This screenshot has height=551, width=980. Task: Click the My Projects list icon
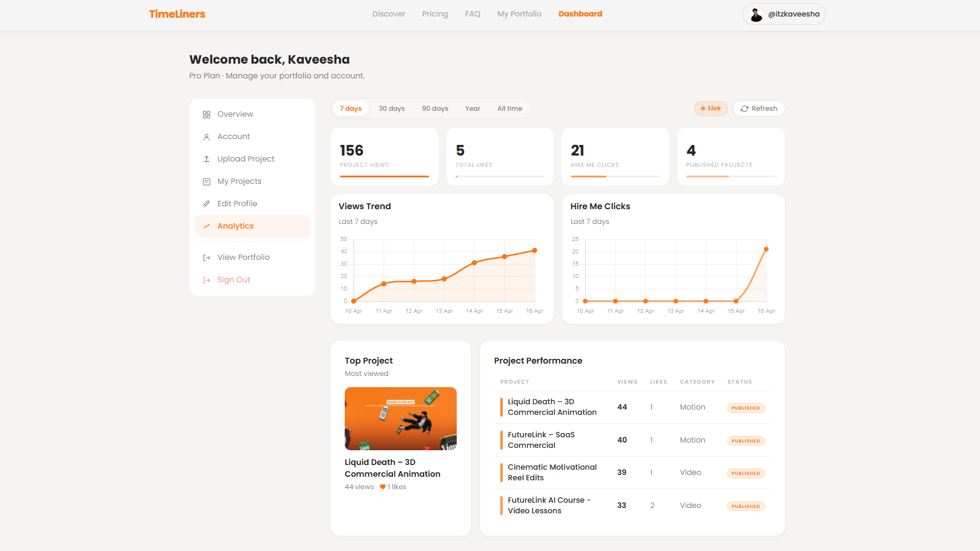[x=206, y=182]
